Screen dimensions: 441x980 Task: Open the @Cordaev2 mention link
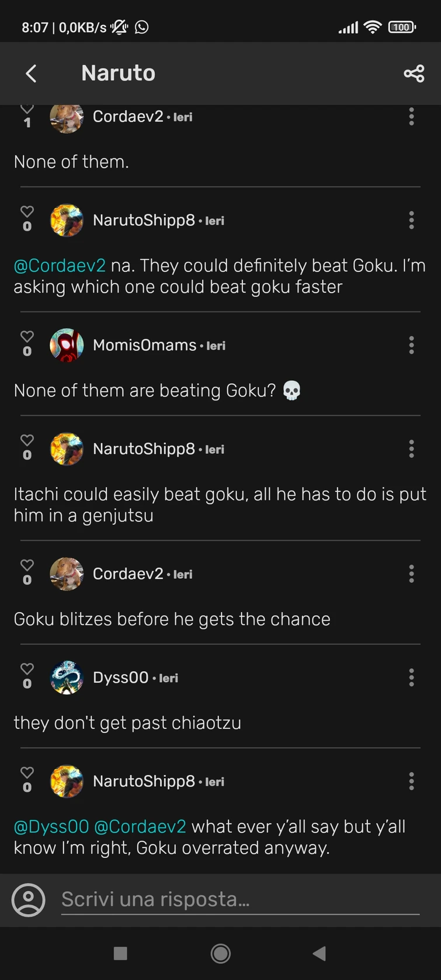pos(58,265)
